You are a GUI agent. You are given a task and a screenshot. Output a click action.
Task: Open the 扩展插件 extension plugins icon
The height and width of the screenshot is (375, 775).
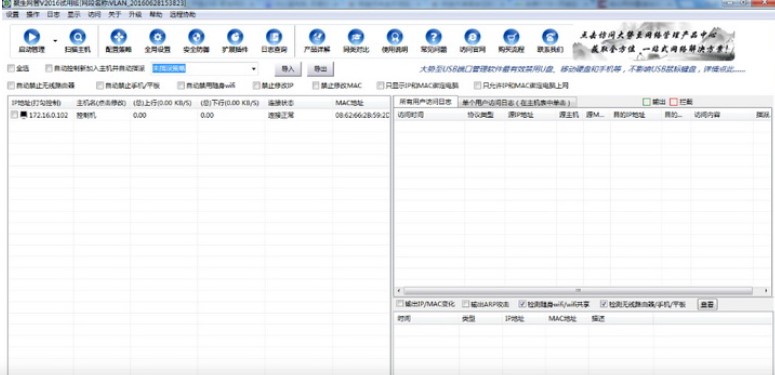(x=235, y=37)
